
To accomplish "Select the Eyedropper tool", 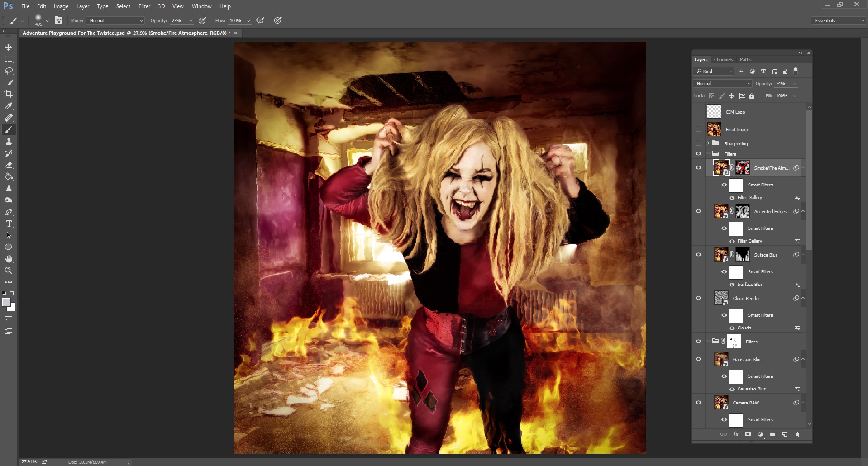I will [x=9, y=106].
